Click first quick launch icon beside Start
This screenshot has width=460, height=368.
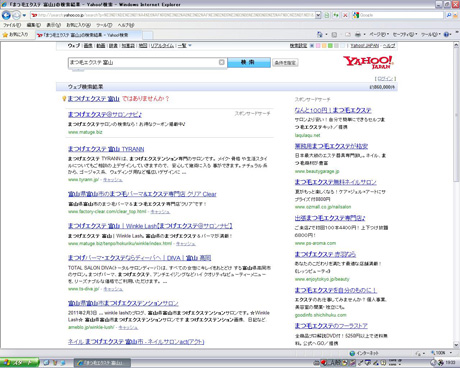[x=46, y=363]
